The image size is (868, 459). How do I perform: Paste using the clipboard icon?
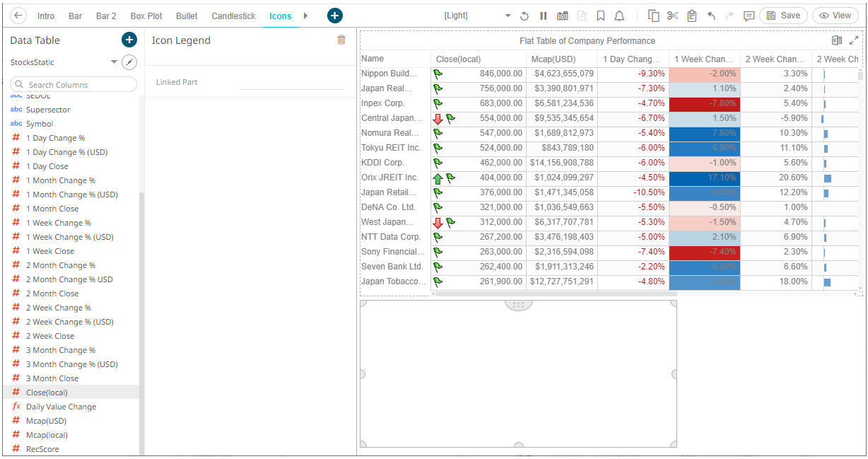(x=692, y=16)
